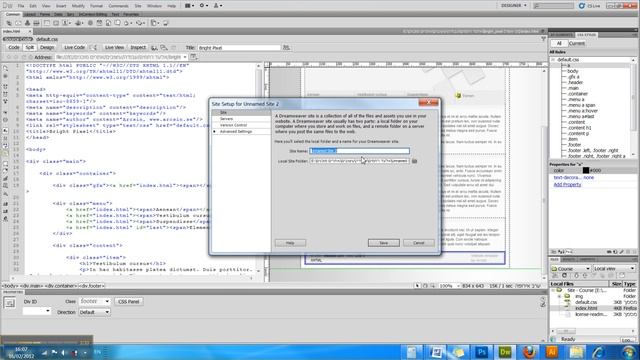The image size is (640, 360).
Task: Launch Firefox from the taskbar
Action: pyautogui.click(x=529, y=352)
